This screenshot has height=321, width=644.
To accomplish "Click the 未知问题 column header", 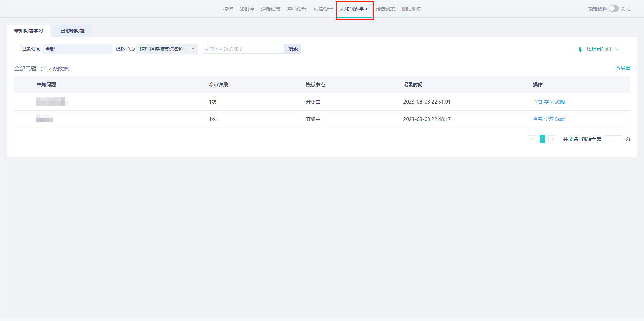I will 46,85.
